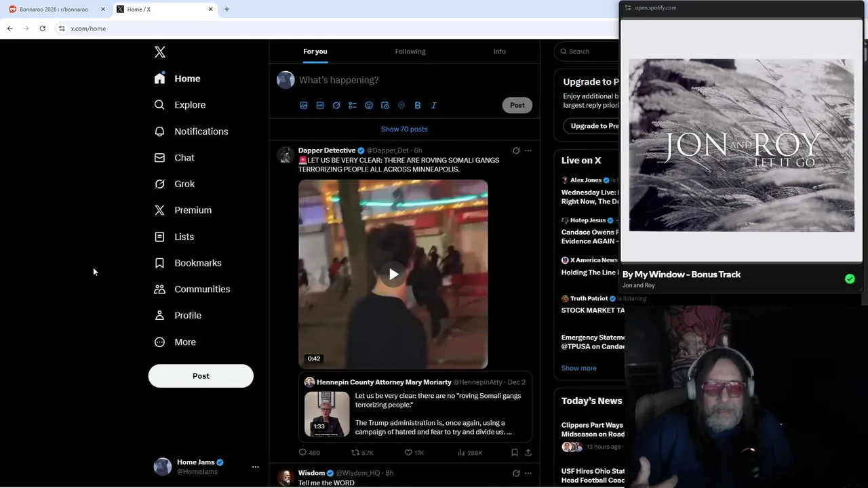
Task: Open the more options on Dapper Detective's post
Action: pos(528,150)
